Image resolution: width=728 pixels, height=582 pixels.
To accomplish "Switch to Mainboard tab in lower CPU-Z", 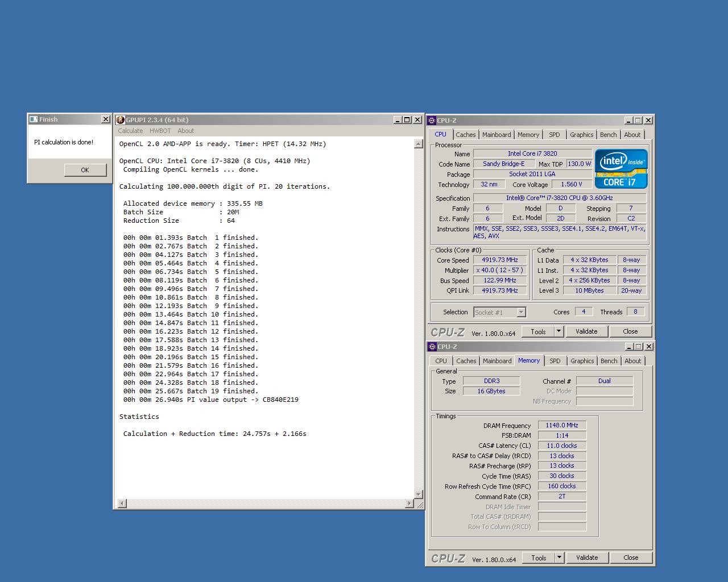I will click(497, 361).
